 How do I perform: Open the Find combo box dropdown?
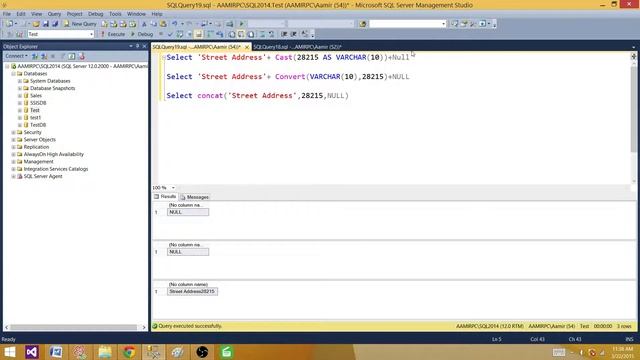point(444,24)
